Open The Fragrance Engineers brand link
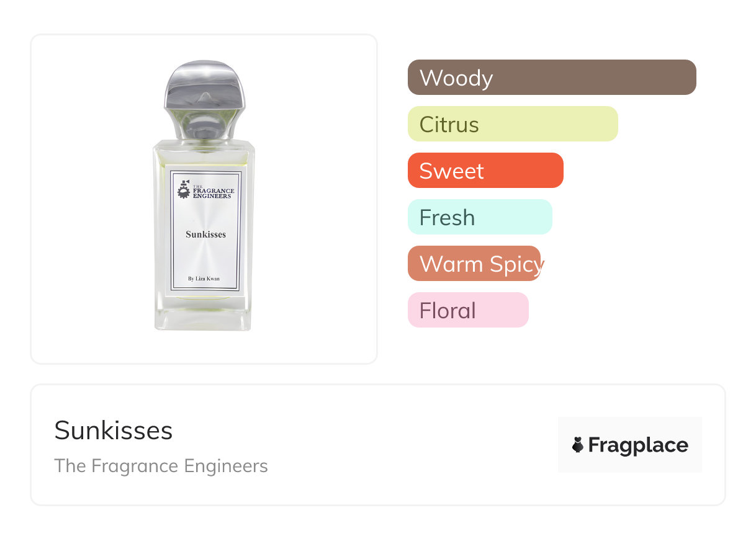The image size is (756, 536). point(161,466)
